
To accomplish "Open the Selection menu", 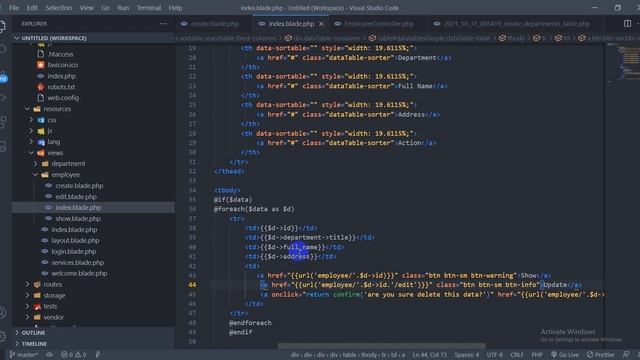I will point(59,8).
